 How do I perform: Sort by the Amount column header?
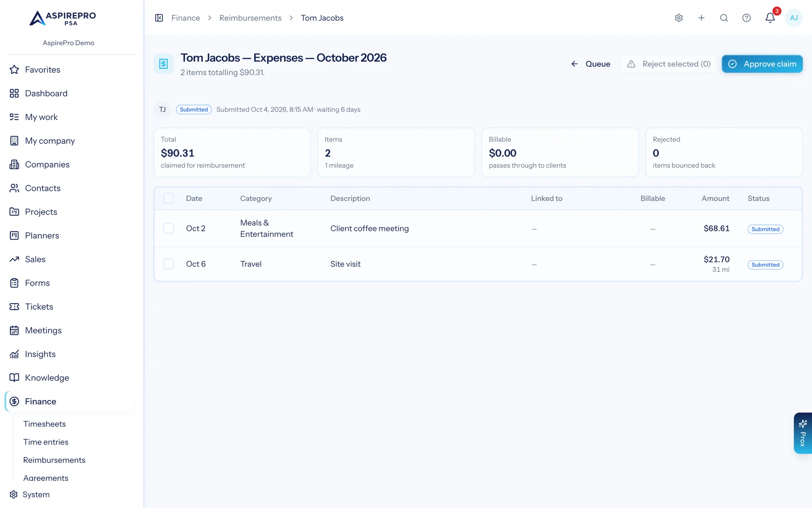point(715,198)
